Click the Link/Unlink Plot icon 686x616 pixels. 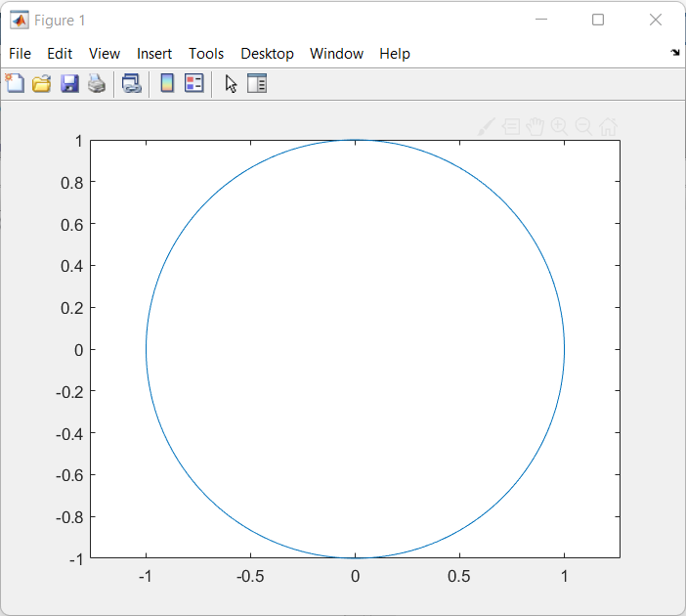(x=132, y=83)
